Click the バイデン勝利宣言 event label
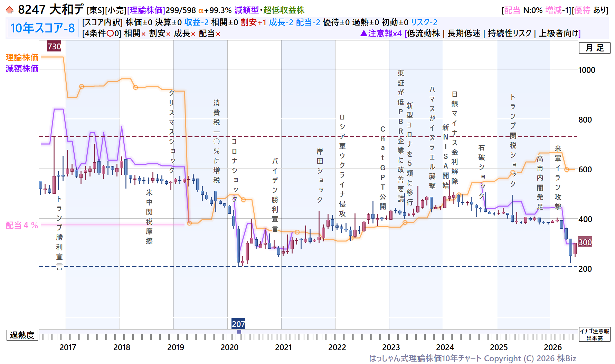 [275, 195]
